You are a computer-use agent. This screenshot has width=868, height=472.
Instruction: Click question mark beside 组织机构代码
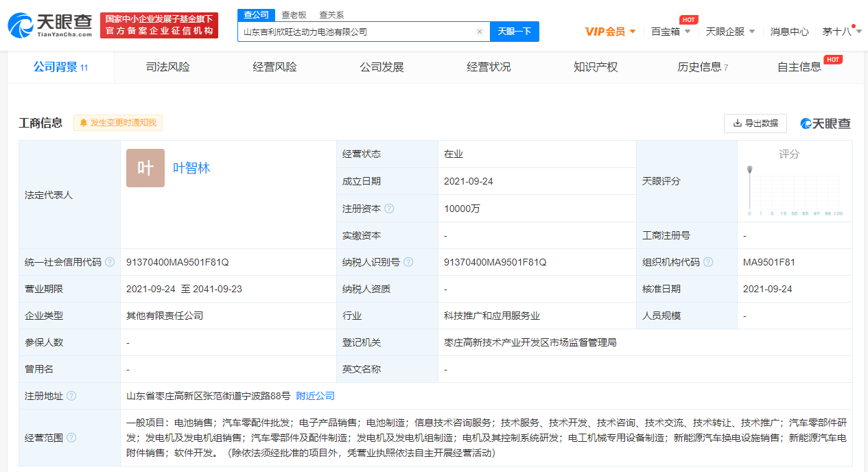tap(708, 262)
